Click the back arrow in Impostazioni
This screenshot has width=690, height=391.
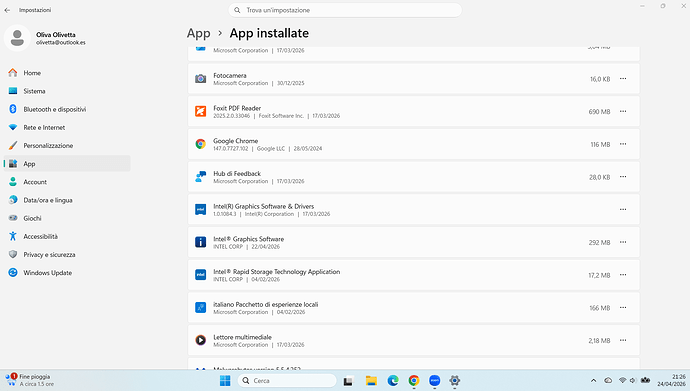click(x=7, y=10)
